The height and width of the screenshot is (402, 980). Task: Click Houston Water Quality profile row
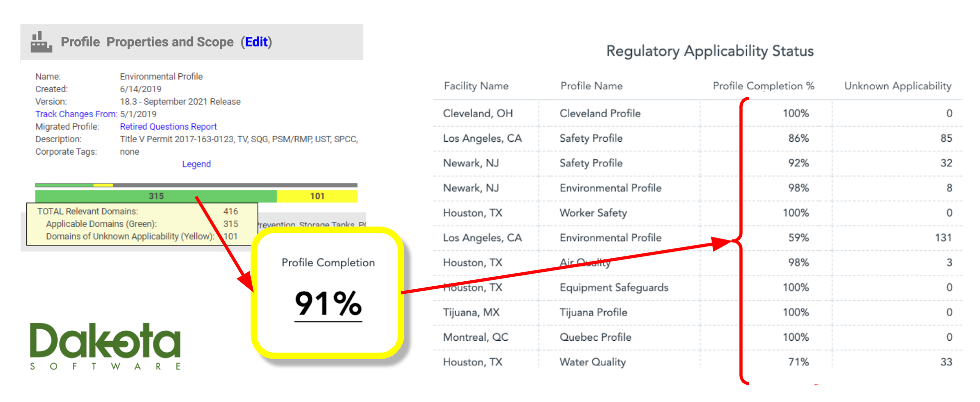(x=697, y=362)
